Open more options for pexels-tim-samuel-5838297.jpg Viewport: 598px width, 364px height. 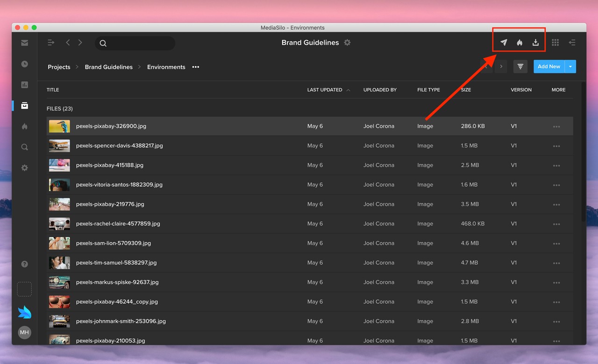pos(556,263)
